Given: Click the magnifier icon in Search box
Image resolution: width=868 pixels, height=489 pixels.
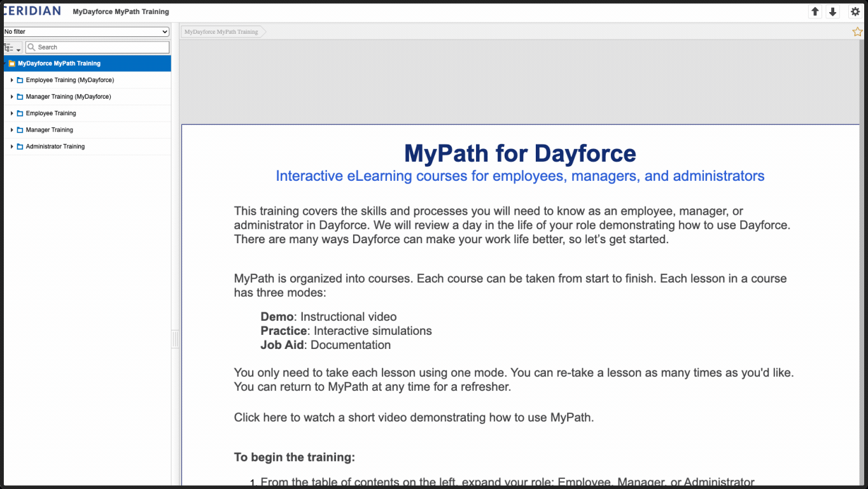Looking at the screenshot, I should pos(31,47).
